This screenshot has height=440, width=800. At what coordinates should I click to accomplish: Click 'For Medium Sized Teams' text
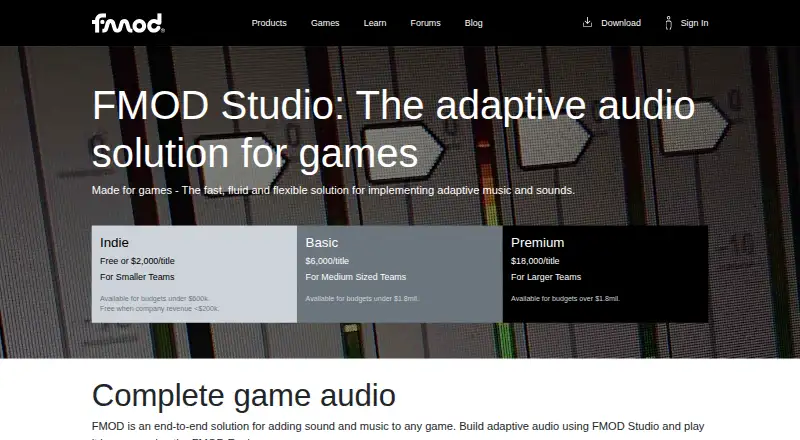click(356, 277)
